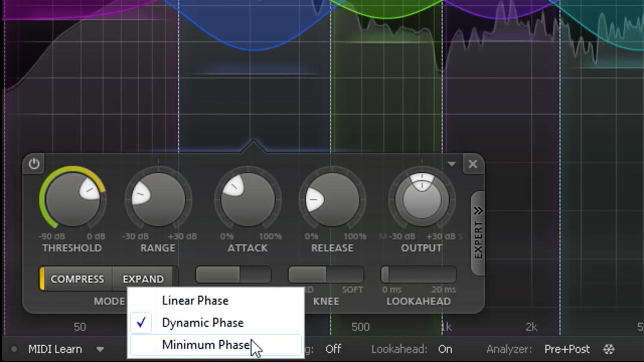Open the MIDI Learn dropdown arrow
The image size is (644, 362).
pos(101,349)
